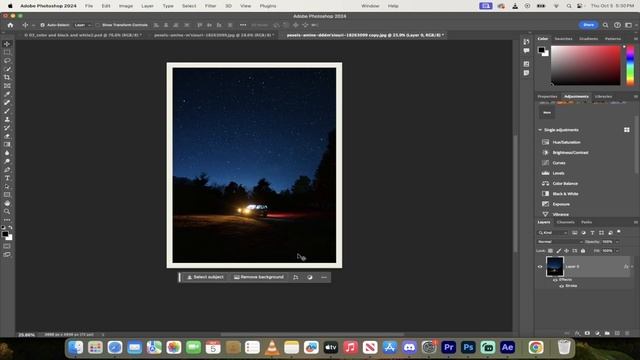
Task: Click the Share button
Action: point(589,25)
